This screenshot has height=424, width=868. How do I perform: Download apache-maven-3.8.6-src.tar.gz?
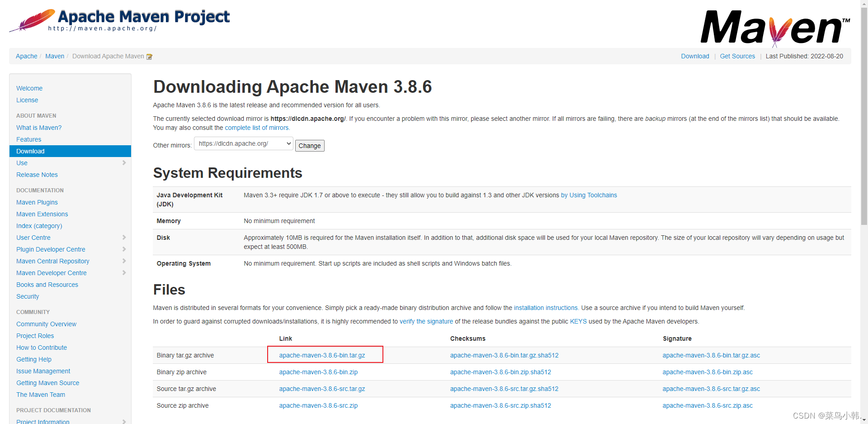point(322,389)
